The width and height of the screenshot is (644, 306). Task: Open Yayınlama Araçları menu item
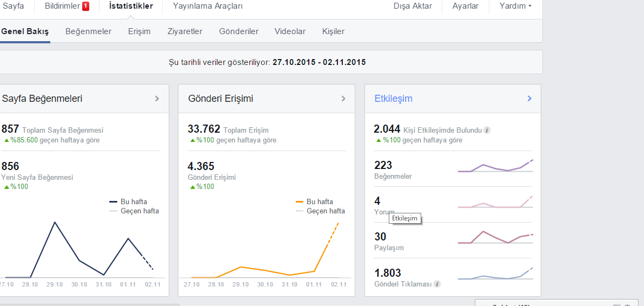(x=208, y=6)
